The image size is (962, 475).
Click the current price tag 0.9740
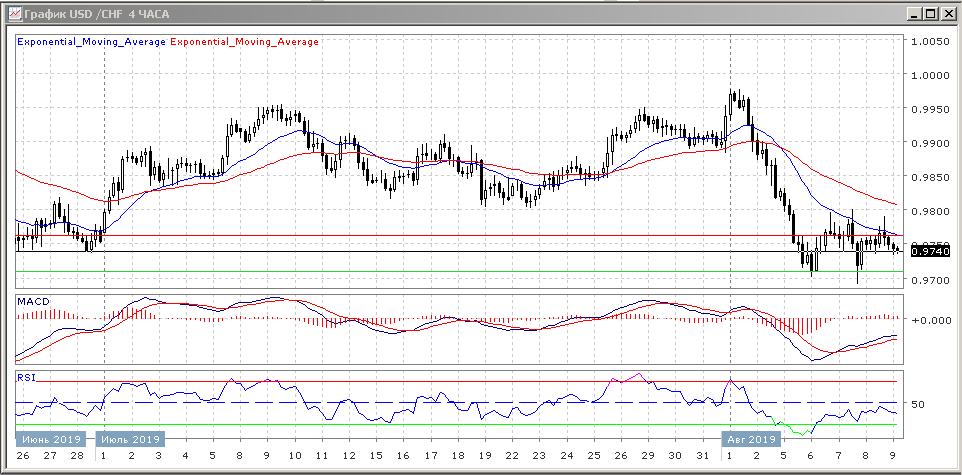click(x=930, y=251)
